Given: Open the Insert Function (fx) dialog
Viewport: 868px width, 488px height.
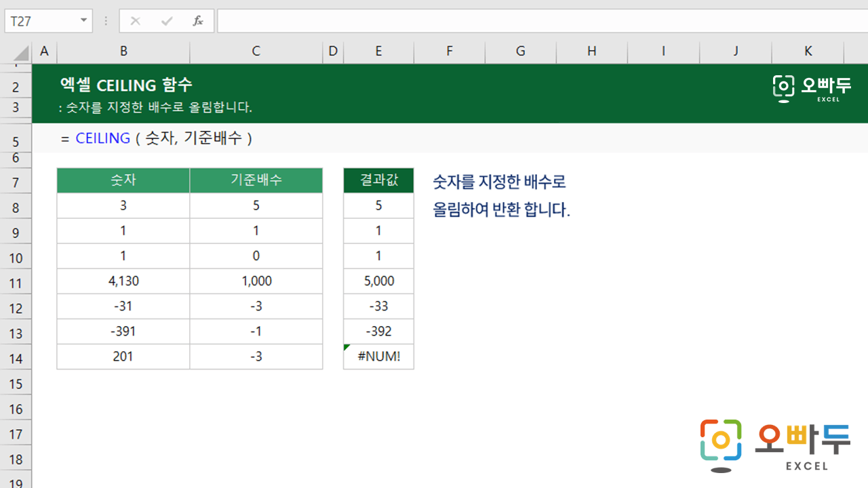Looking at the screenshot, I should [x=197, y=20].
